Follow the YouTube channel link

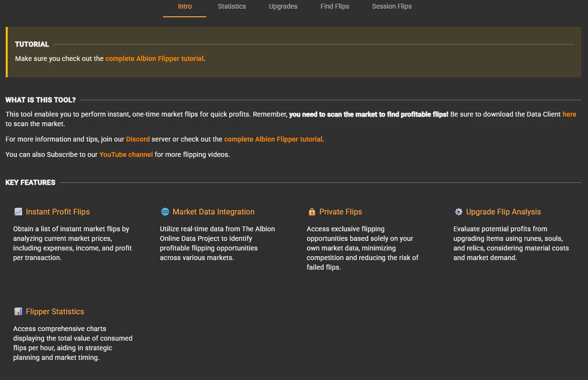point(126,154)
